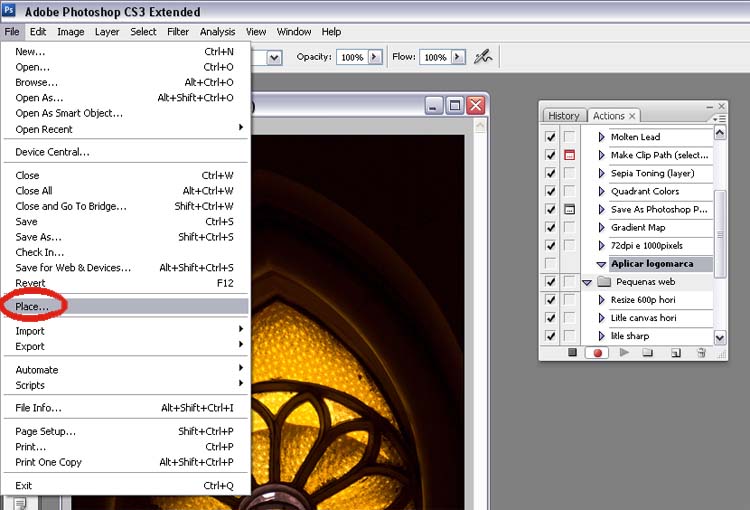750x510 pixels.
Task: Create new action icon in Actions panel
Action: click(675, 352)
